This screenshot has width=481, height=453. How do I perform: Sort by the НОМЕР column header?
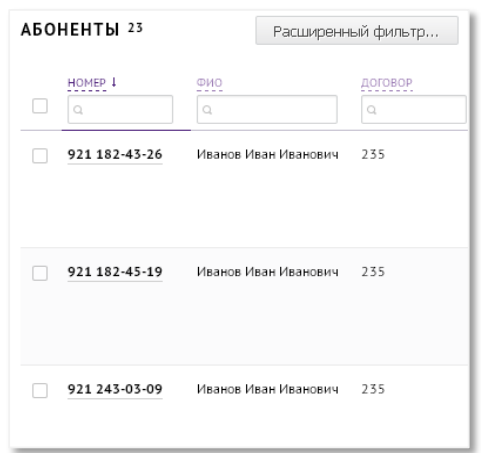tap(87, 83)
